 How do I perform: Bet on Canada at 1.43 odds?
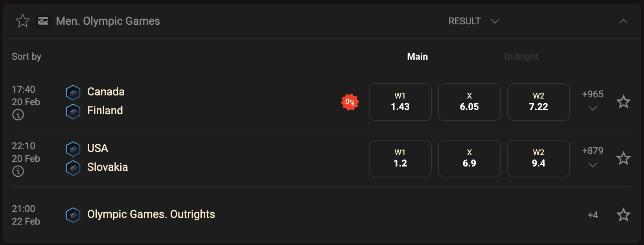[400, 102]
